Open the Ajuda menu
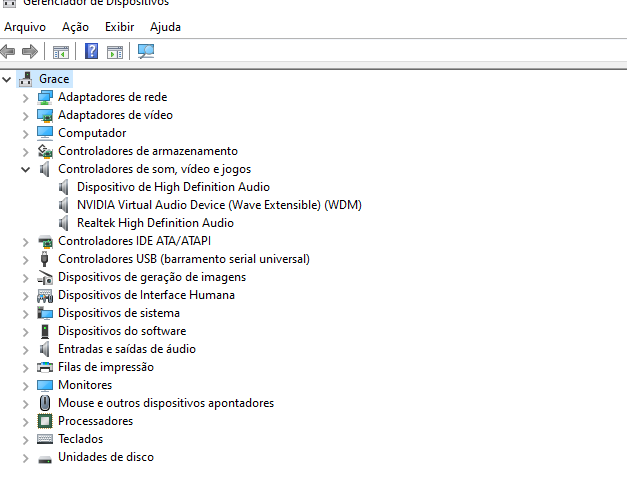This screenshot has height=501, width=627. 165,27
